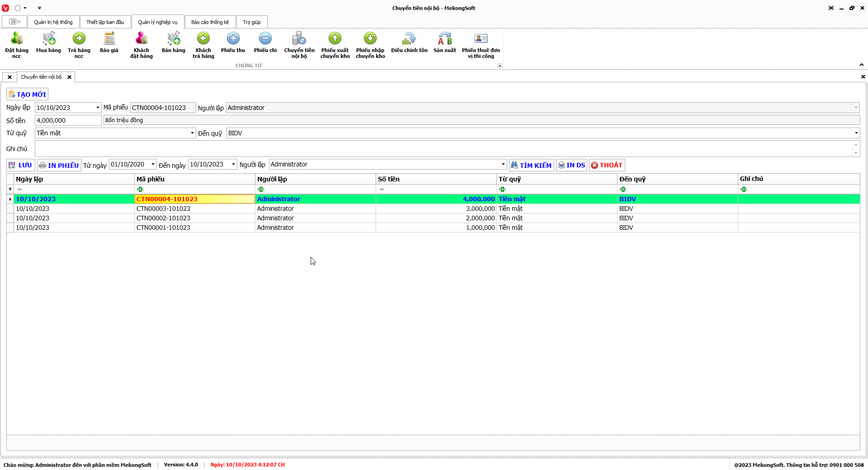Open the Đến quỹ dropdown arrow
The height and width of the screenshot is (470, 868).
(856, 133)
